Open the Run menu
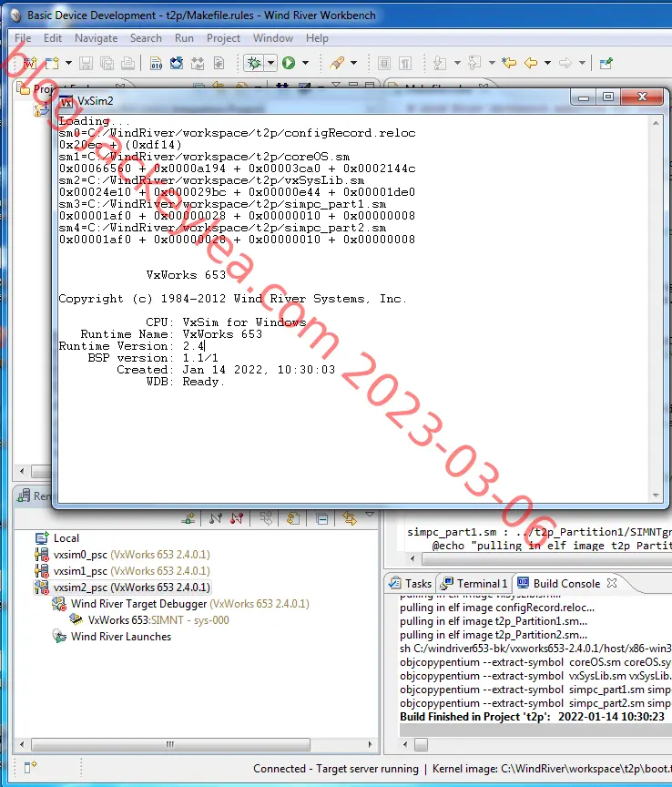This screenshot has height=787, width=672. click(184, 38)
